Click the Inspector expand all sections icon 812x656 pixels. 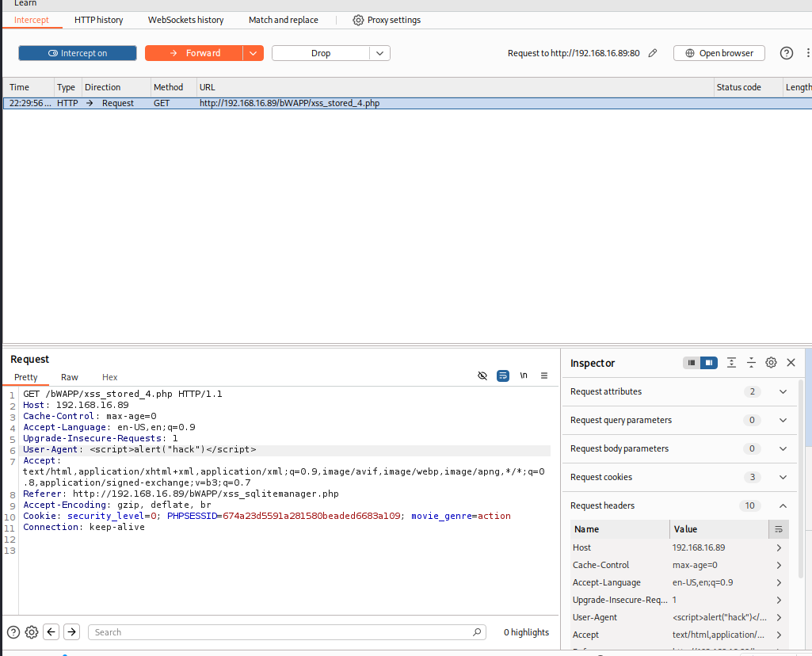[x=731, y=363]
